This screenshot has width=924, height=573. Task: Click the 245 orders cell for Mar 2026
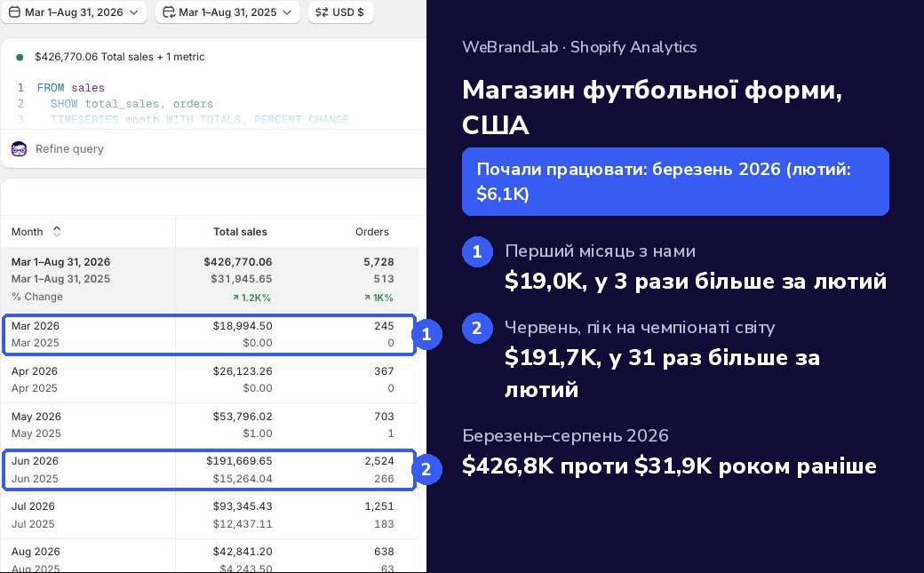pos(384,325)
